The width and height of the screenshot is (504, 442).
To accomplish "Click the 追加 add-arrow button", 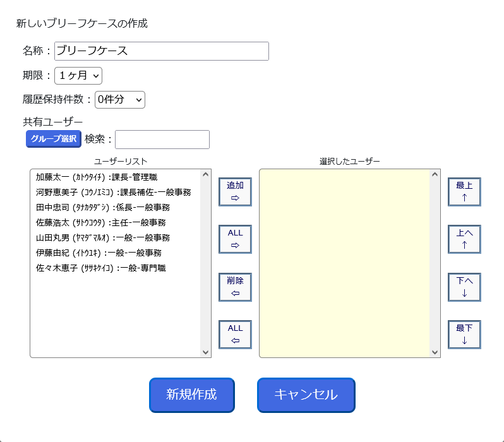I will pos(235,191).
